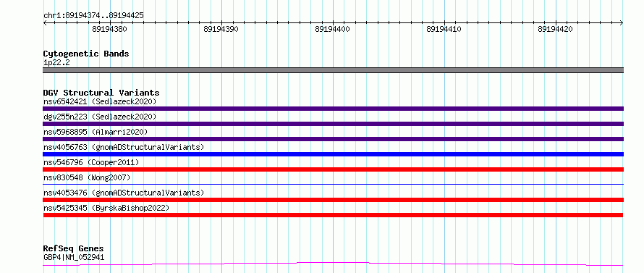Open variant nsv4056763 (gnomADStructuralVariants) label

point(124,147)
